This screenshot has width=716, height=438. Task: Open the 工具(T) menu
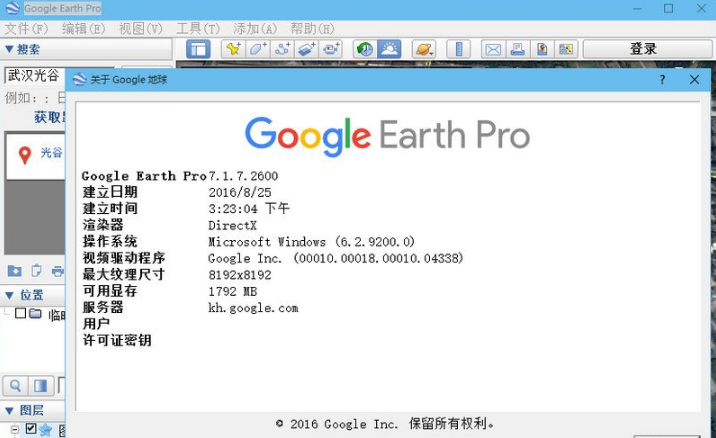tap(198, 29)
